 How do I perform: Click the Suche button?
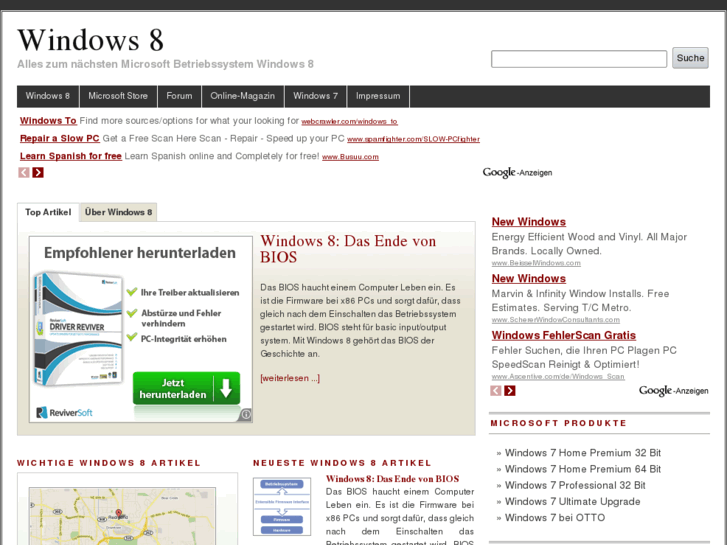690,58
